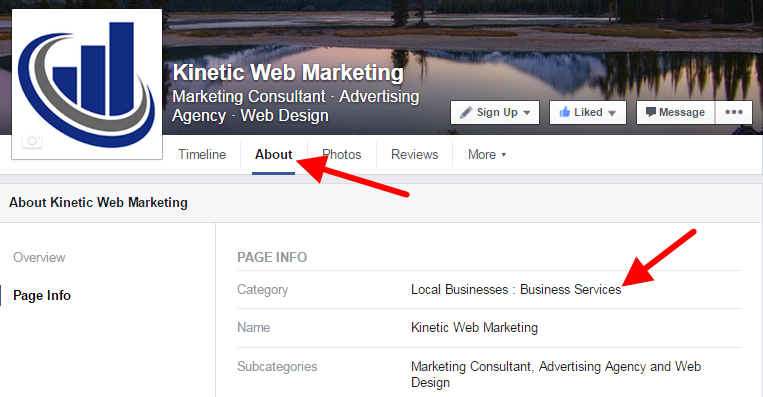Switch to the Timeline tab
Image resolution: width=763 pixels, height=397 pixels.
click(202, 155)
